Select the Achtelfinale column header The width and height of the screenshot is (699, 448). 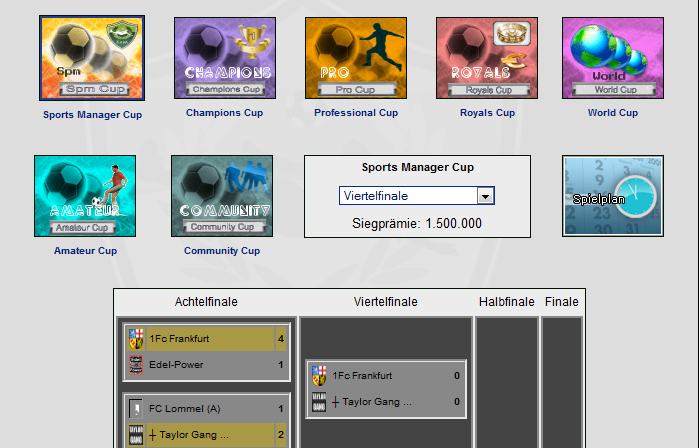click(206, 302)
